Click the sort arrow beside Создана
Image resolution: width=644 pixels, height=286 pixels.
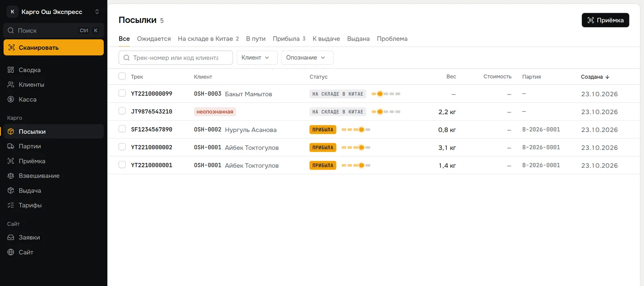coord(607,77)
